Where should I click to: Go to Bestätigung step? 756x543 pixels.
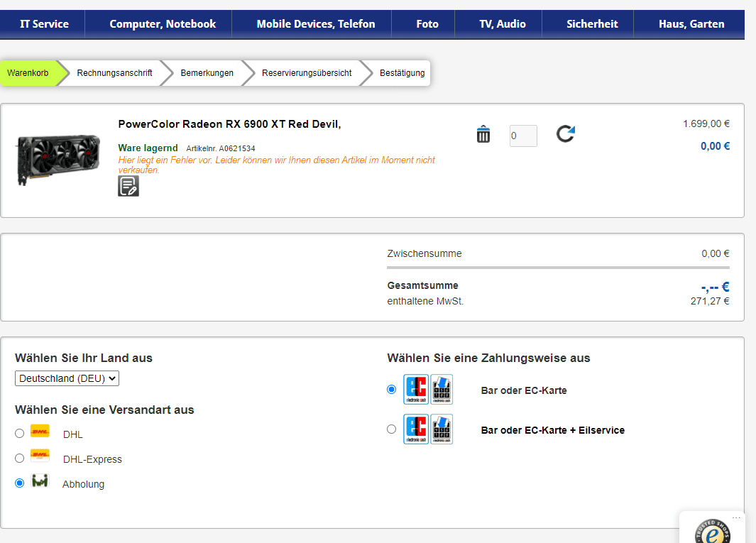point(402,73)
